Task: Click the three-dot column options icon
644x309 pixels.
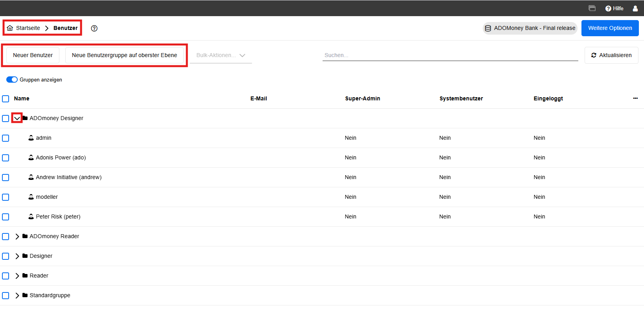Action: [x=635, y=98]
